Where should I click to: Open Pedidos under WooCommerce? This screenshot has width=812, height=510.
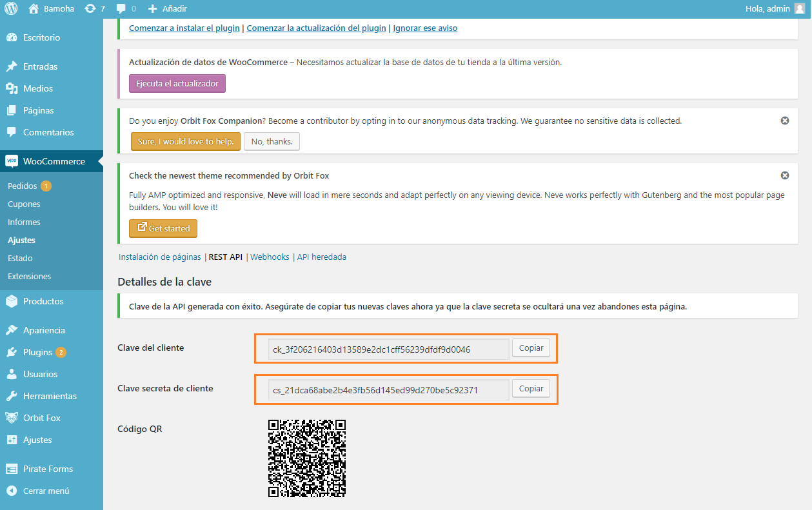click(x=23, y=186)
